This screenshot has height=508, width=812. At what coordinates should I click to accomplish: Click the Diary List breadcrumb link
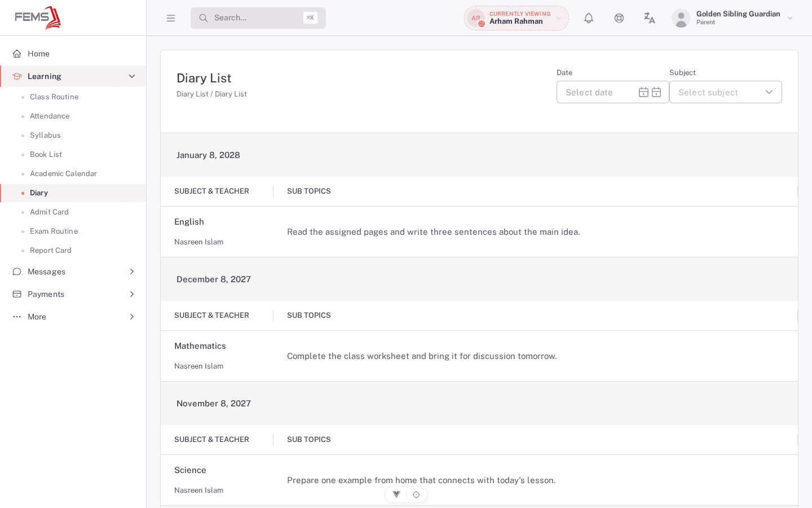click(192, 94)
